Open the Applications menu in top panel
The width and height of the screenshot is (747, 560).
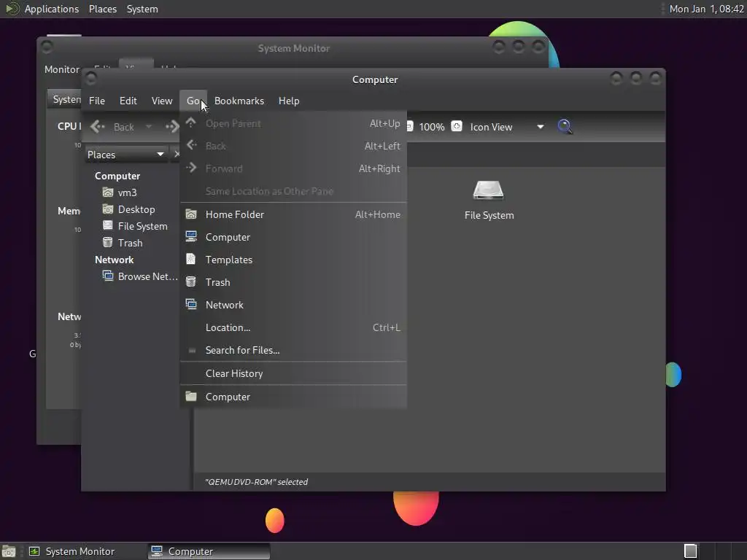(x=52, y=9)
